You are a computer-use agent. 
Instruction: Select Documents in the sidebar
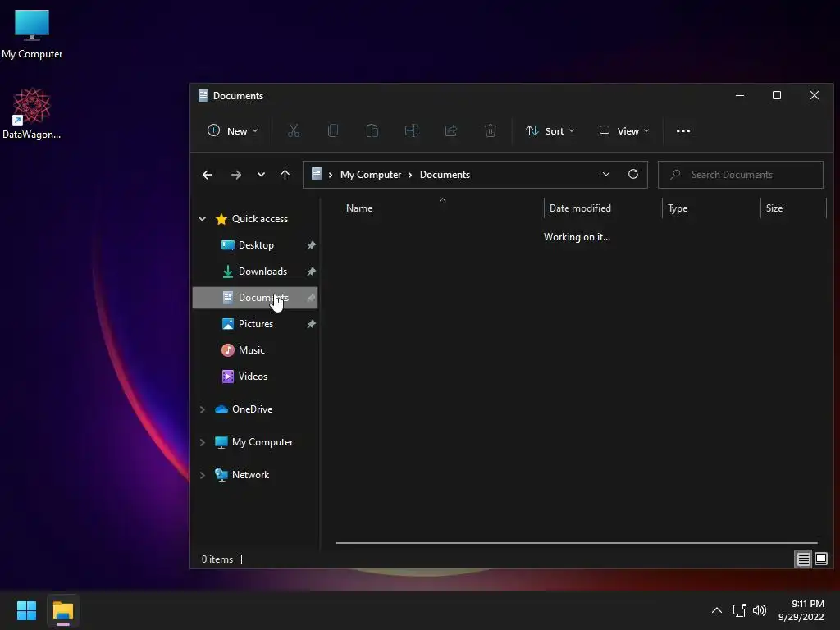click(x=255, y=298)
